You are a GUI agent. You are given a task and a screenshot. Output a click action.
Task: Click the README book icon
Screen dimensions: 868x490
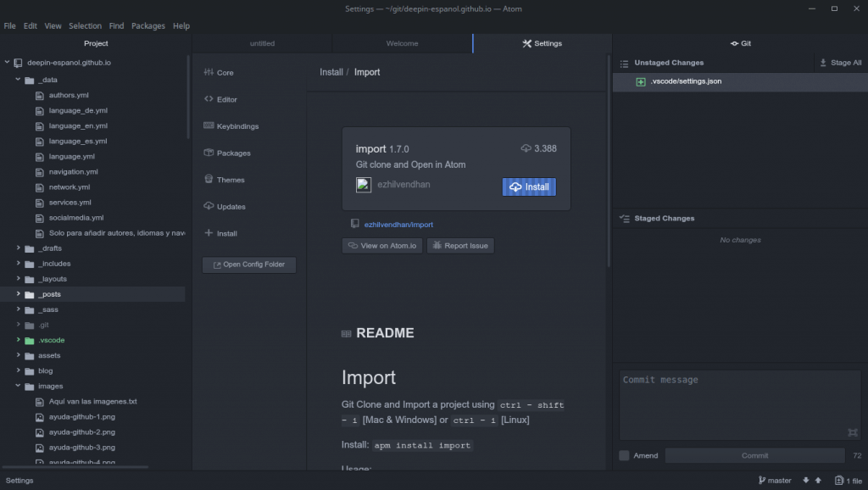click(x=347, y=333)
